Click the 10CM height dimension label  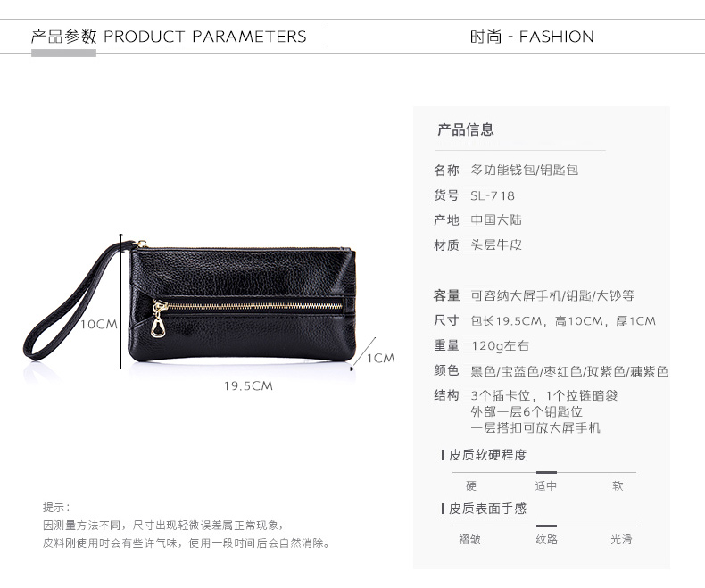(99, 324)
